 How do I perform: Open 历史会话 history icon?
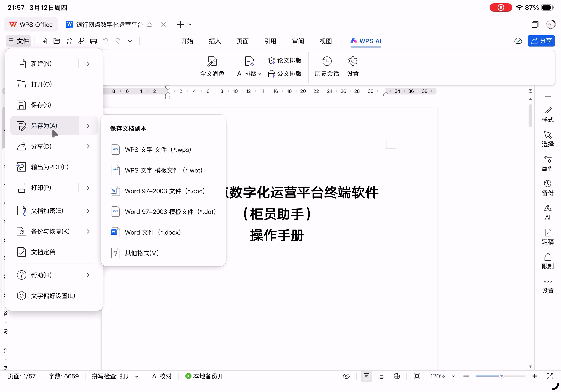pyautogui.click(x=327, y=66)
